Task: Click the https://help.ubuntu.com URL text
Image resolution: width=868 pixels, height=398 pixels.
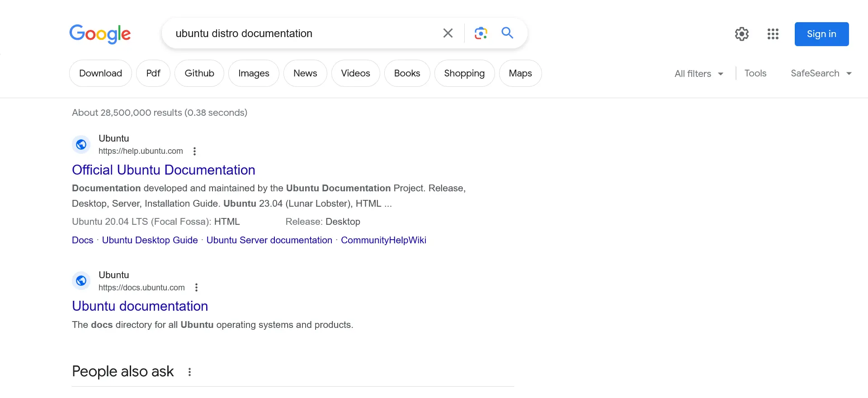Action: (x=141, y=151)
